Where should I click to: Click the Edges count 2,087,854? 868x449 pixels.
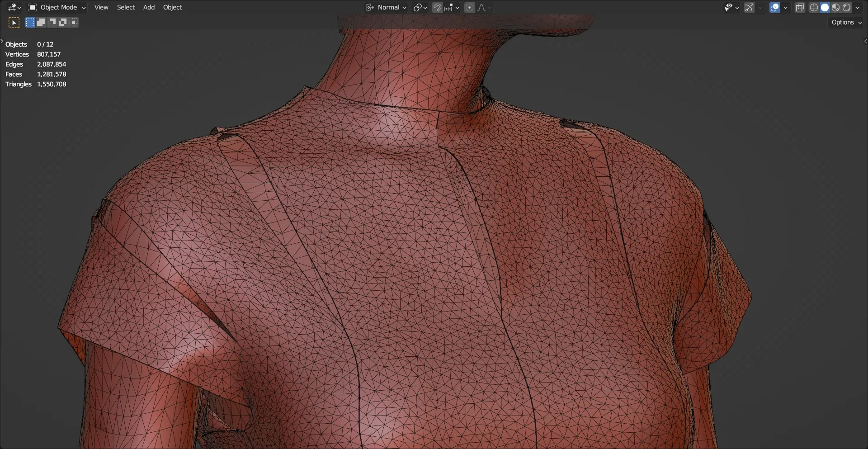(x=52, y=64)
